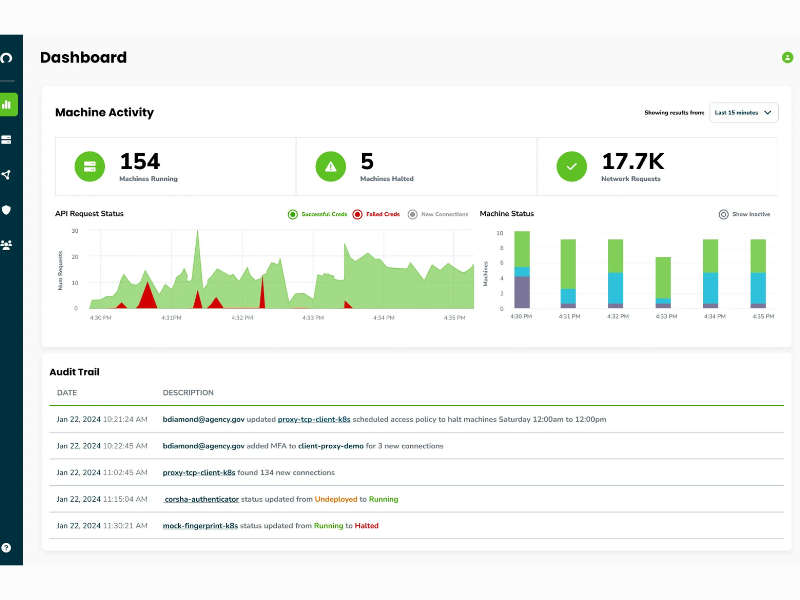The height and width of the screenshot is (600, 800).
Task: Open the help question mark icon
Action: click(x=6, y=547)
